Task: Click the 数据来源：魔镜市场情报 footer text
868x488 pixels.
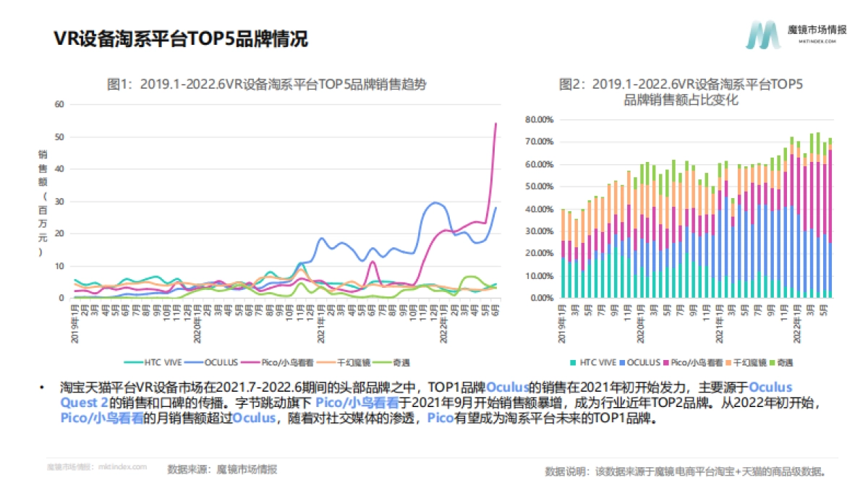Action: [222, 468]
